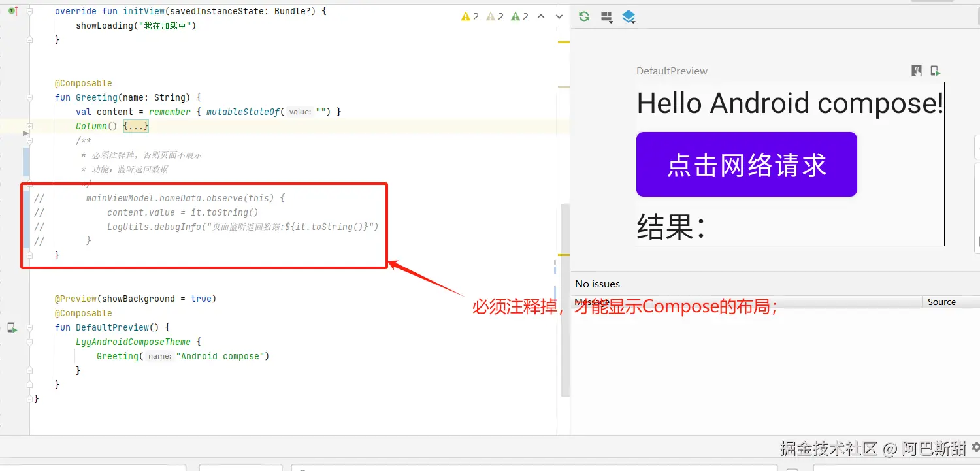Start interactive mode for DefaultPreview
The height and width of the screenshot is (471, 980).
[917, 71]
